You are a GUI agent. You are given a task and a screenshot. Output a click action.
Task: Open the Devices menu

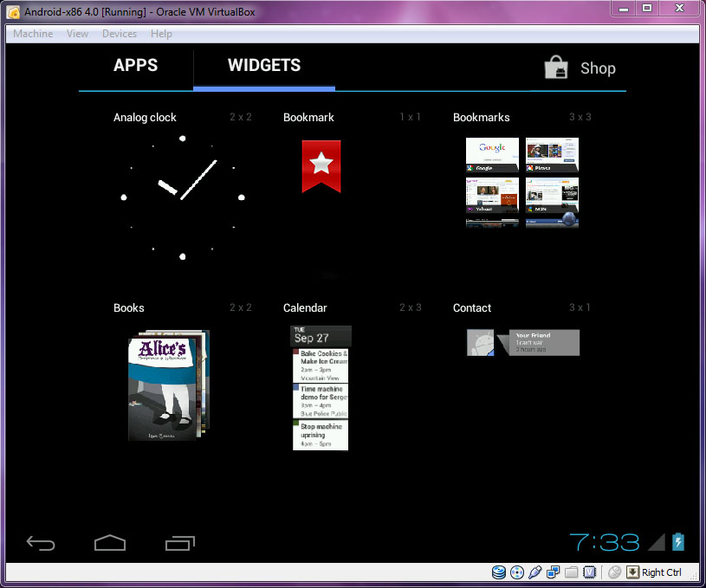point(119,34)
